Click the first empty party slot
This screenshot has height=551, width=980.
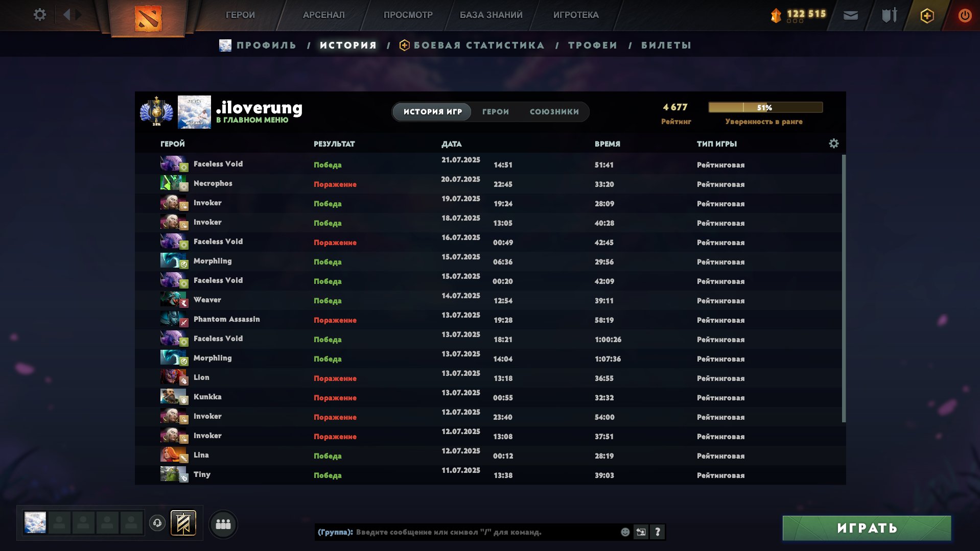click(x=59, y=523)
